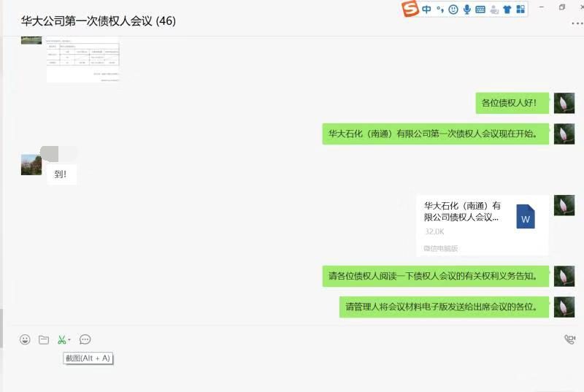Screen dimensions: 584x392
Task: Toggle Chinese/English input mode 中
Action: [426, 9]
